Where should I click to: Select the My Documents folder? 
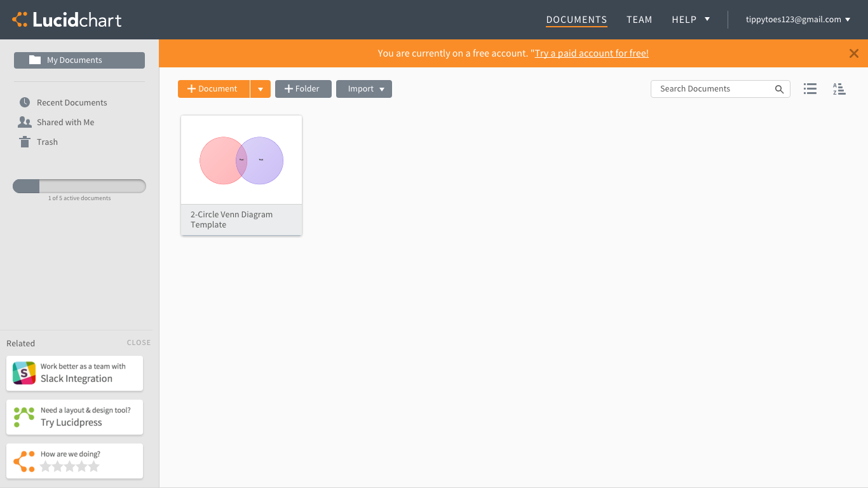(x=79, y=60)
